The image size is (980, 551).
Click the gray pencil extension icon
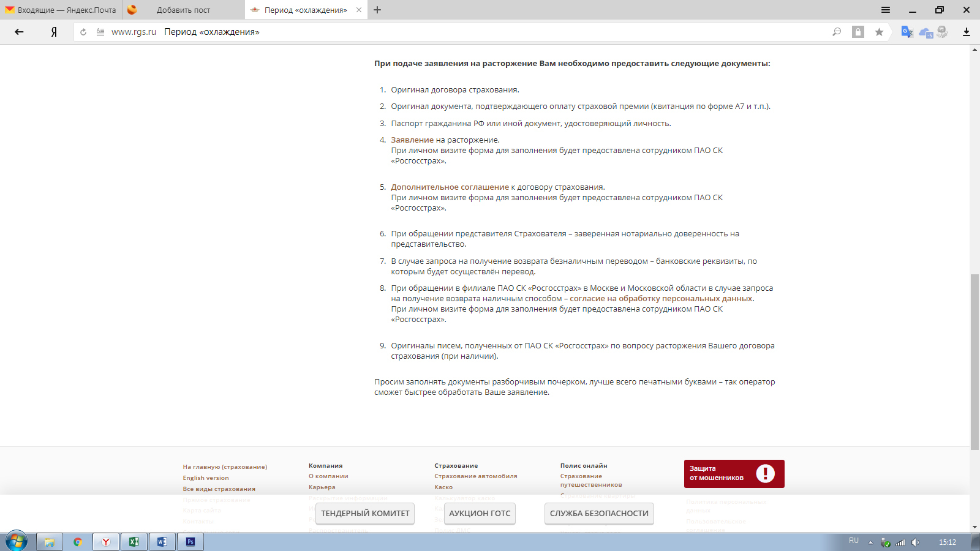(942, 32)
